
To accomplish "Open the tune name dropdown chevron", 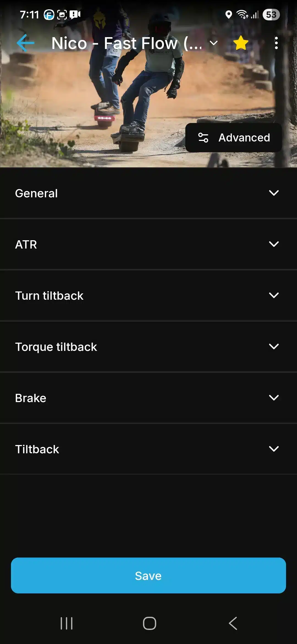I will [214, 43].
